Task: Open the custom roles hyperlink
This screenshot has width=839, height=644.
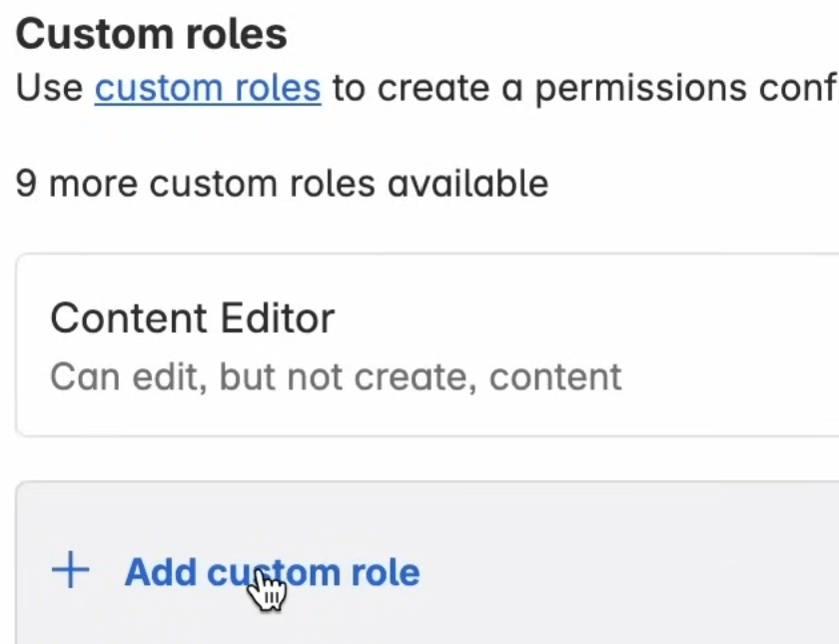Action: [208, 88]
